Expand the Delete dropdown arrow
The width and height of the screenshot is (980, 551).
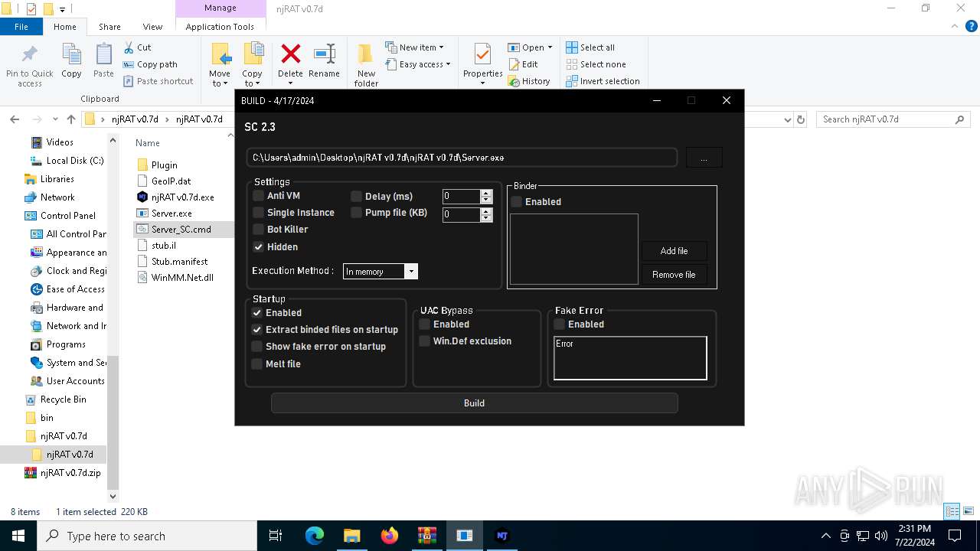click(x=290, y=83)
